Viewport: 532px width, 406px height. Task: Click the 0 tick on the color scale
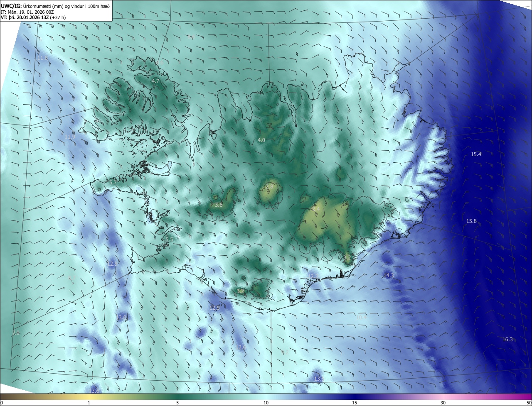tap(1, 403)
